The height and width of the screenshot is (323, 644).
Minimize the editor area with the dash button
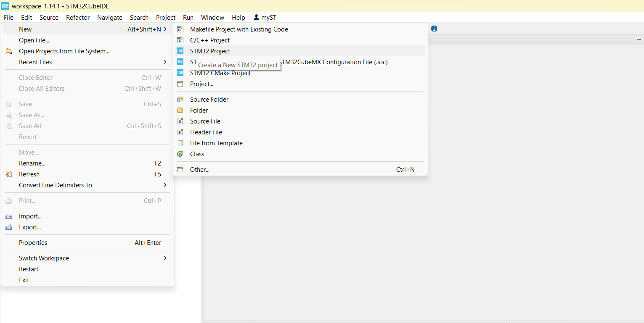pos(639,39)
